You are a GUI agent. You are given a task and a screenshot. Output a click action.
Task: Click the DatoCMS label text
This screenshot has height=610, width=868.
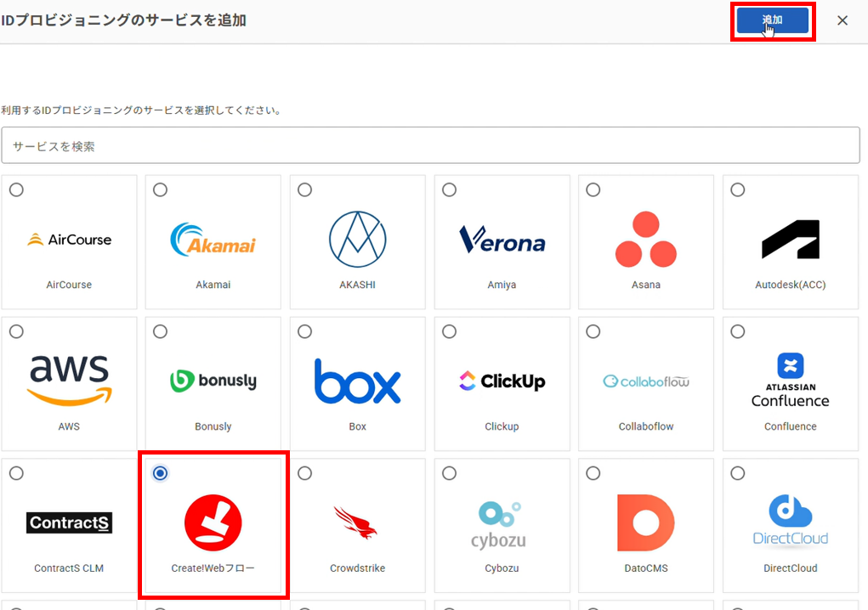(x=646, y=568)
